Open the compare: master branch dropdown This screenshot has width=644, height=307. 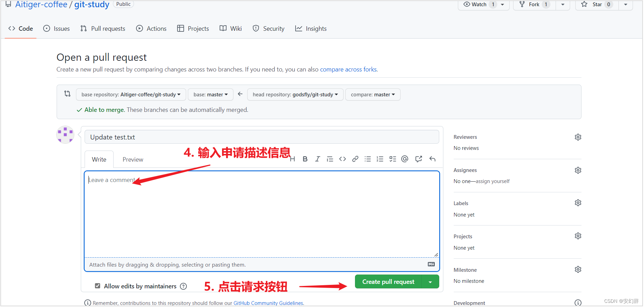(373, 95)
